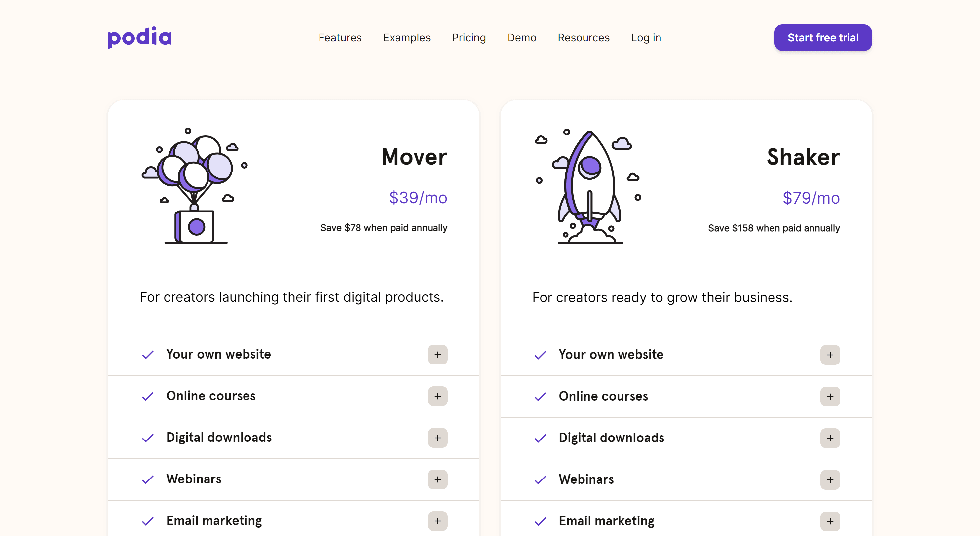Click the Start free trial button
Viewport: 980px width, 536px height.
tap(822, 38)
